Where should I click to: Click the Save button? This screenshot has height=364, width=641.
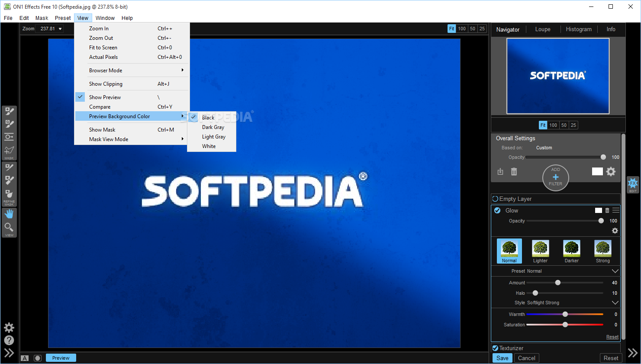click(x=502, y=358)
